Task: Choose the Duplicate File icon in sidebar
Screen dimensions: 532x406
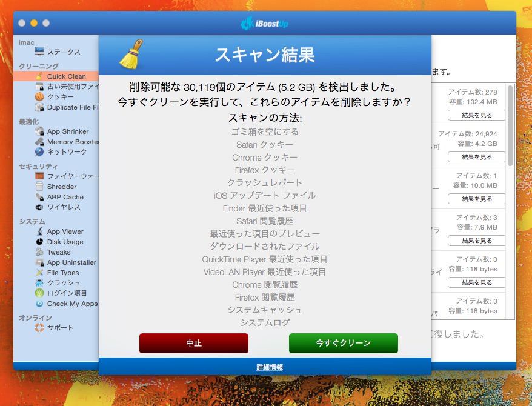Action: [x=39, y=107]
